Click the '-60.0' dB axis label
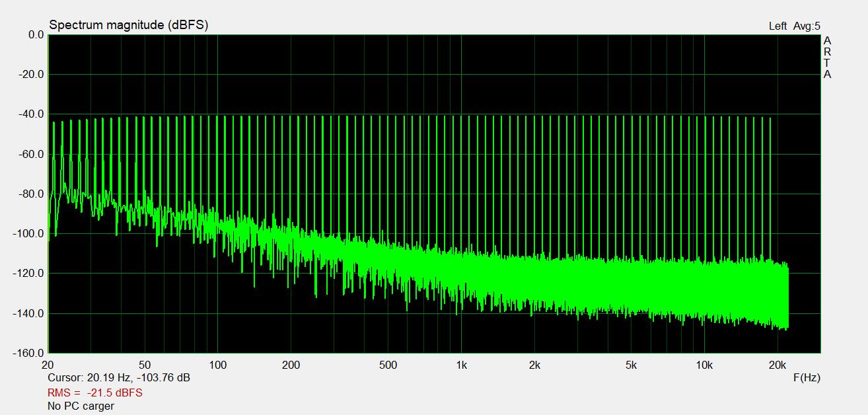This screenshot has width=868, height=415. [32, 154]
